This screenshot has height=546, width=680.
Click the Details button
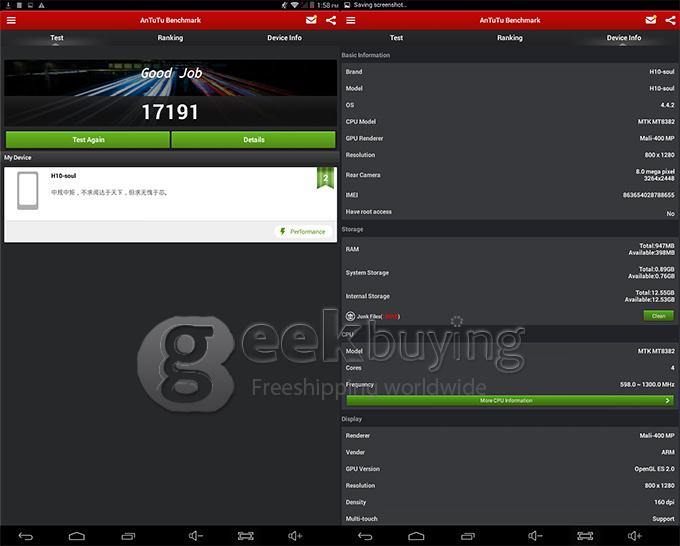pos(254,140)
